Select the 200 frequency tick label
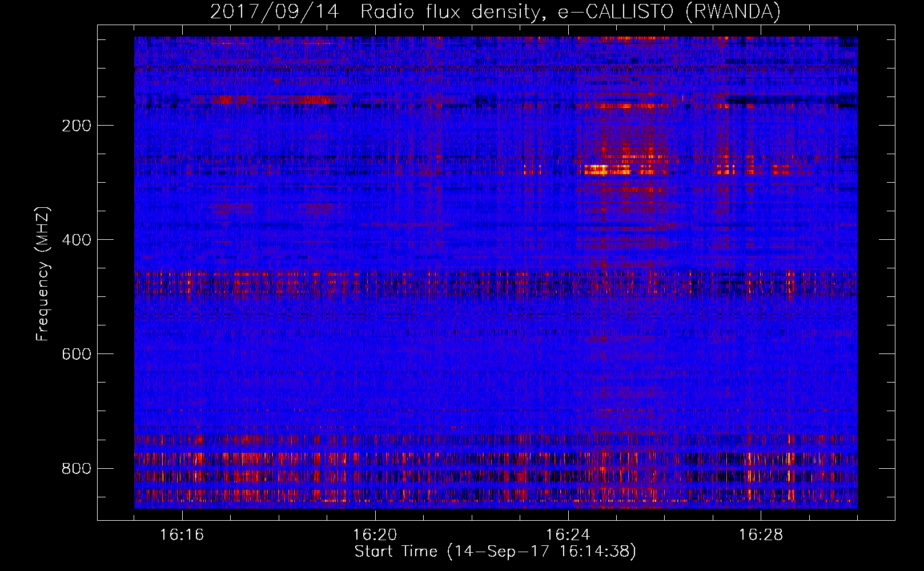Screen dimensions: 924x571 [77, 126]
